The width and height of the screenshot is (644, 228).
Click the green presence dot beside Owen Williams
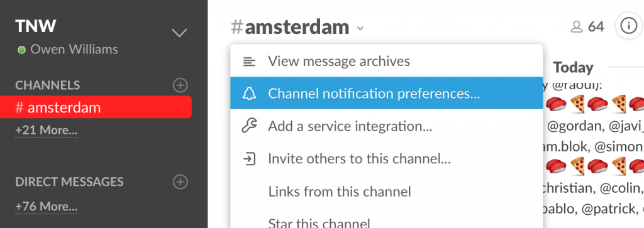(x=22, y=50)
